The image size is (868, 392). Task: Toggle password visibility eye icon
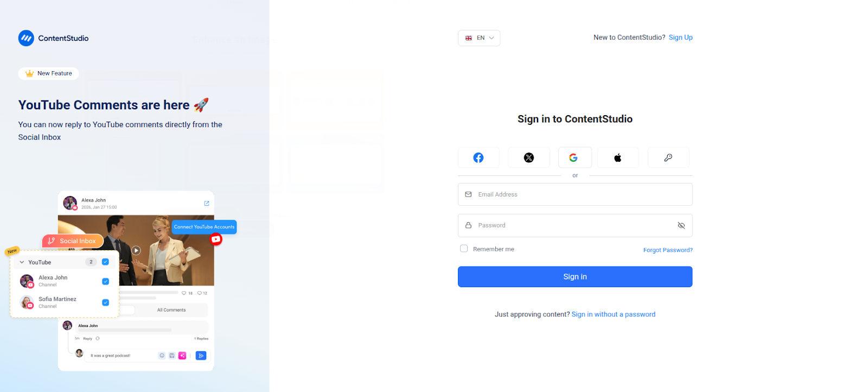click(x=681, y=225)
